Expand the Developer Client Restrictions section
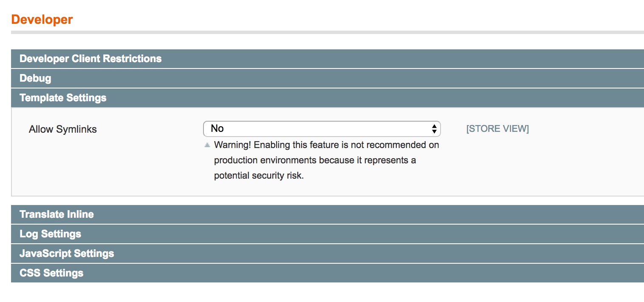The width and height of the screenshot is (644, 302). tap(328, 59)
